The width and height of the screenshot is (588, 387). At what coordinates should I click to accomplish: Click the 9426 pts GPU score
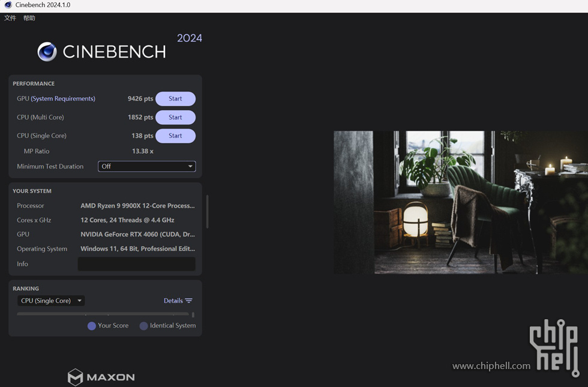(x=140, y=98)
